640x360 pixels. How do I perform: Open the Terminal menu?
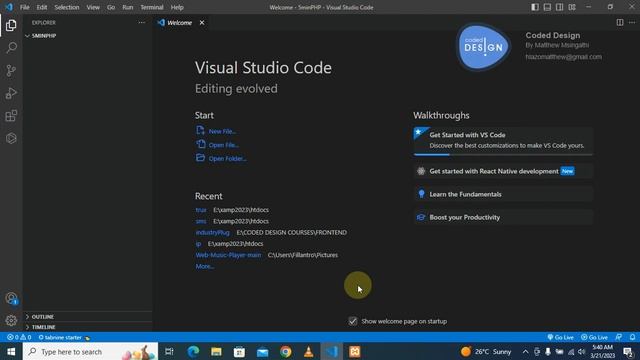click(151, 7)
